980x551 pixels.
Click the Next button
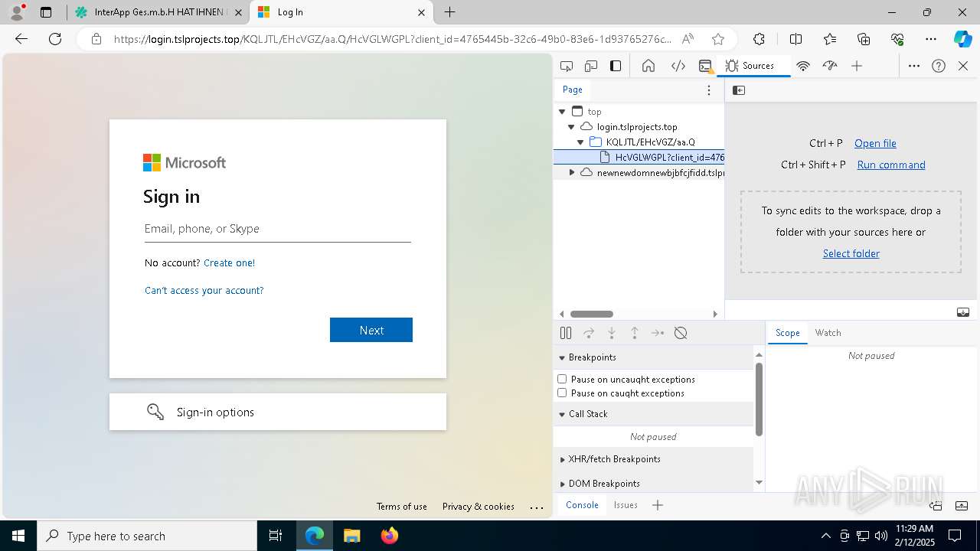(x=371, y=330)
